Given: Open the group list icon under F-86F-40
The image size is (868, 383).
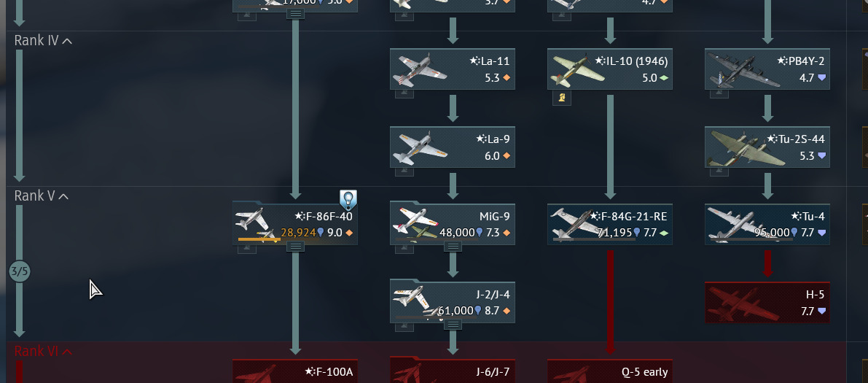Looking at the screenshot, I should pyautogui.click(x=296, y=247).
